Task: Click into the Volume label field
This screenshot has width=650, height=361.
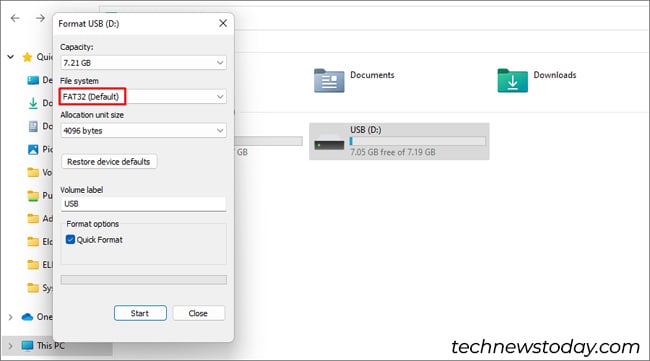Action: tap(143, 204)
